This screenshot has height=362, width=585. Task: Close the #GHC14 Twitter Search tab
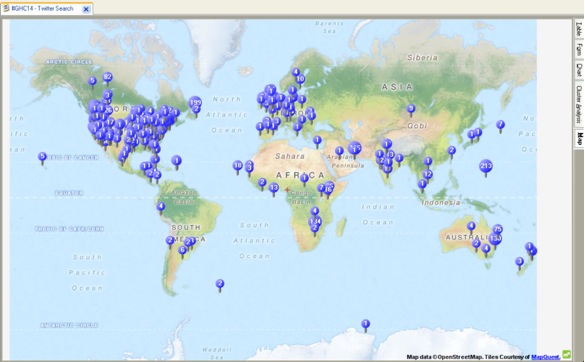(x=86, y=9)
